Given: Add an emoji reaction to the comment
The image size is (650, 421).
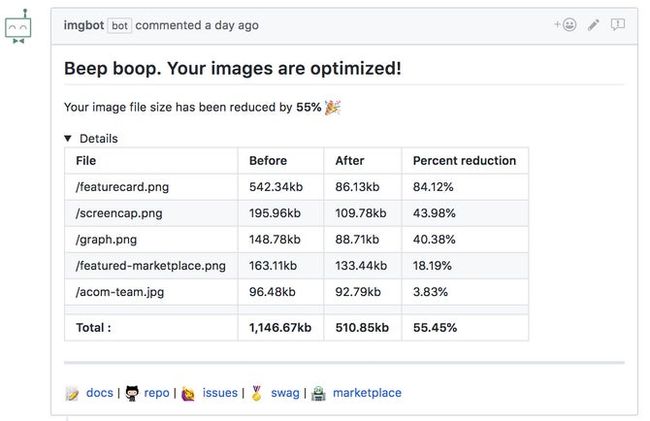Looking at the screenshot, I should click(x=565, y=25).
